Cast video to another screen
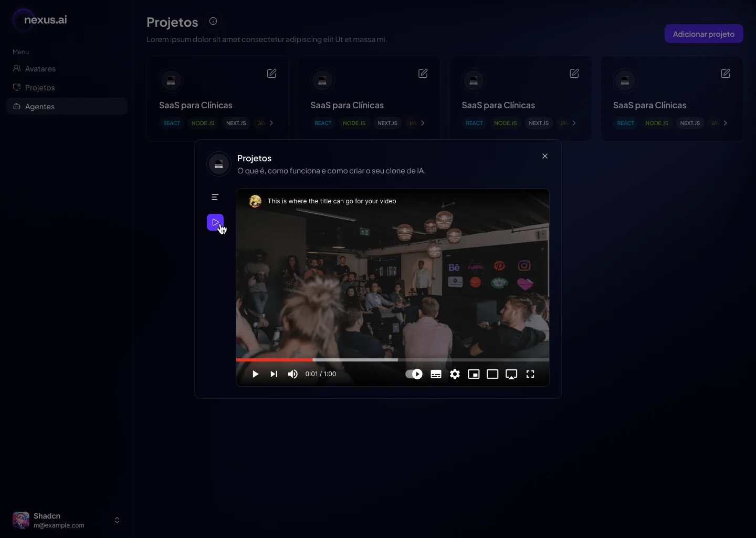This screenshot has width=756, height=538. (511, 374)
